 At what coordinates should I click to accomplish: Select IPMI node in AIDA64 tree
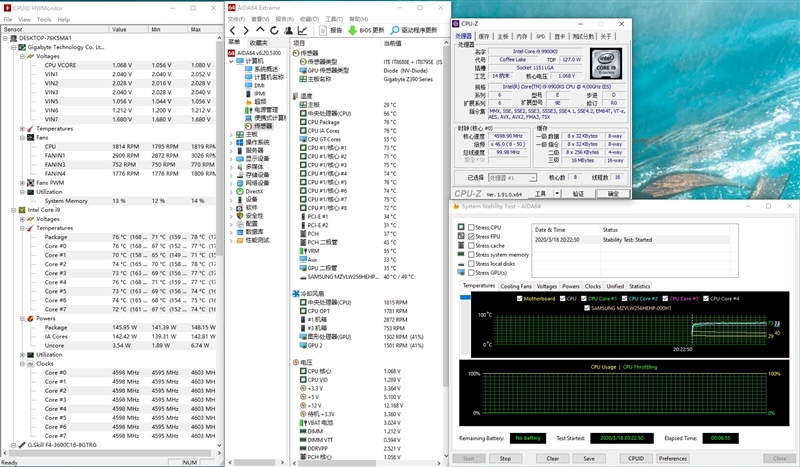pyautogui.click(x=260, y=93)
